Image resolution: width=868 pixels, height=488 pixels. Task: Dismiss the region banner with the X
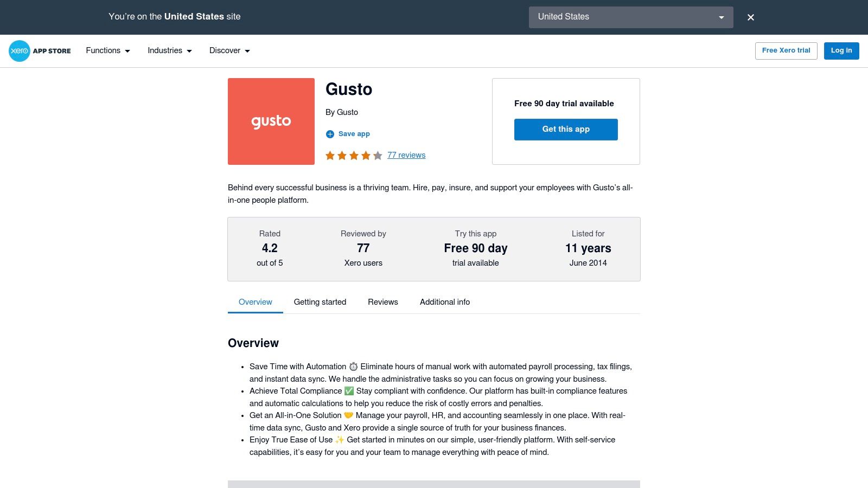coord(751,17)
